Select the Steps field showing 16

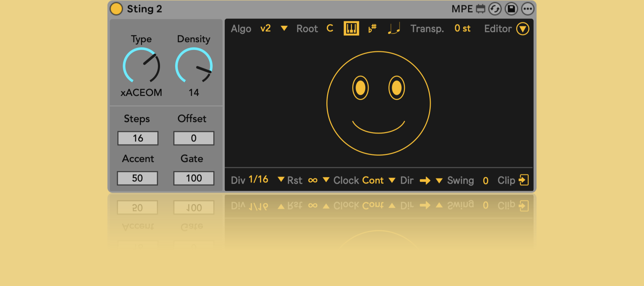138,138
